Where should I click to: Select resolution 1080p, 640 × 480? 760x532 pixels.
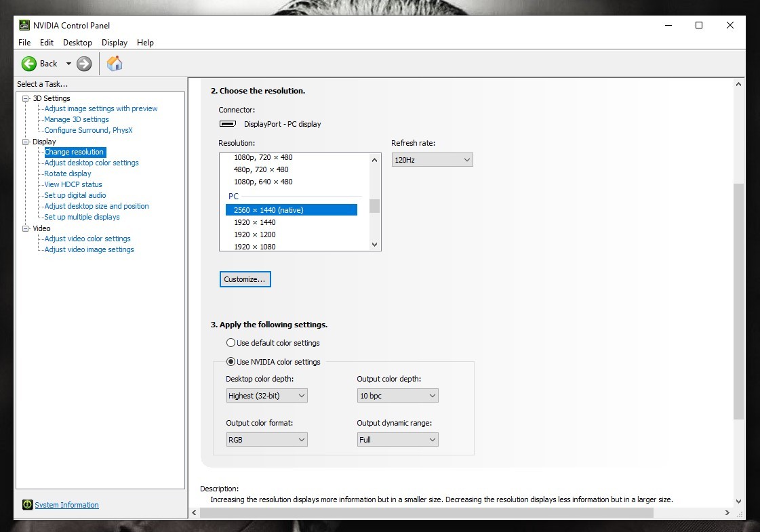coord(263,182)
